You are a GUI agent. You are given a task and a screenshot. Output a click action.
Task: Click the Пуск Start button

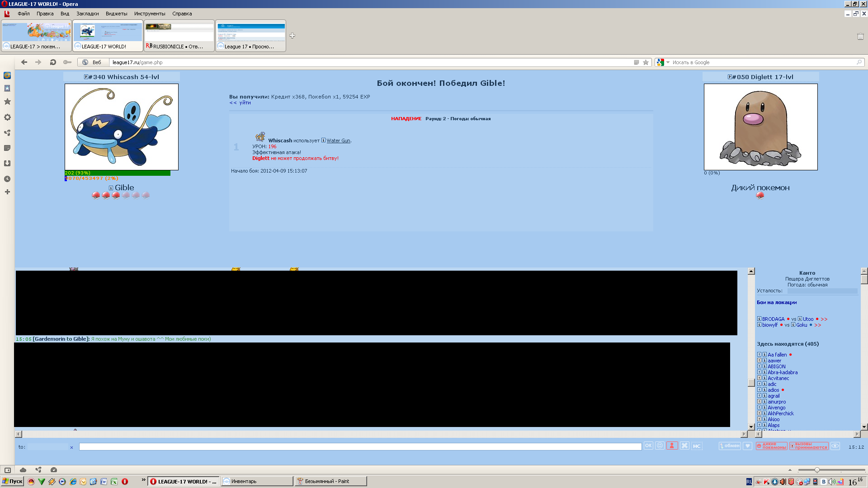click(x=12, y=481)
